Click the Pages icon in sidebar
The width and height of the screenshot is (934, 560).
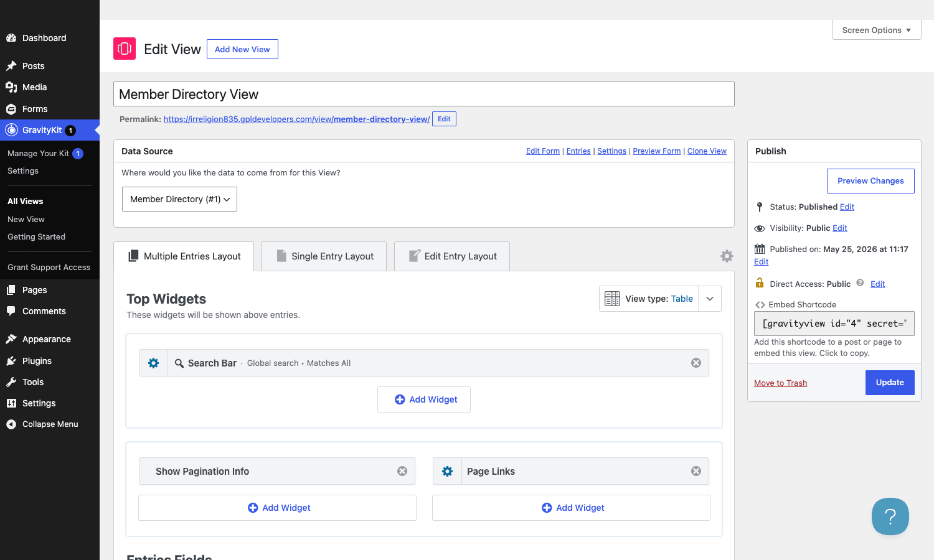[x=11, y=290]
